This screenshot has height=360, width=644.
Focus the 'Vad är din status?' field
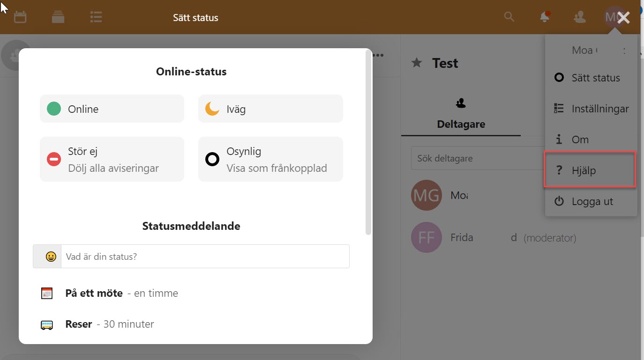(205, 257)
